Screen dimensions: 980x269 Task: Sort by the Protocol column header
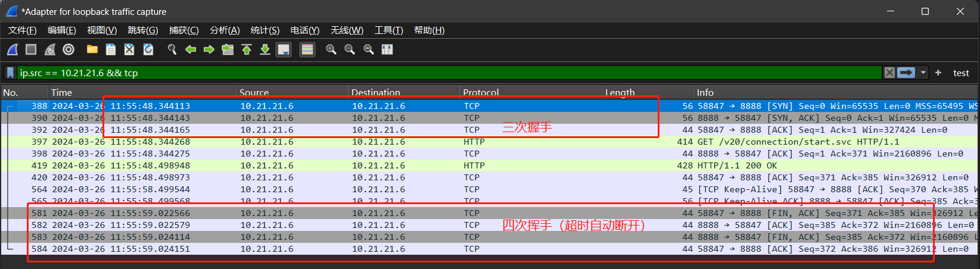tap(531, 92)
